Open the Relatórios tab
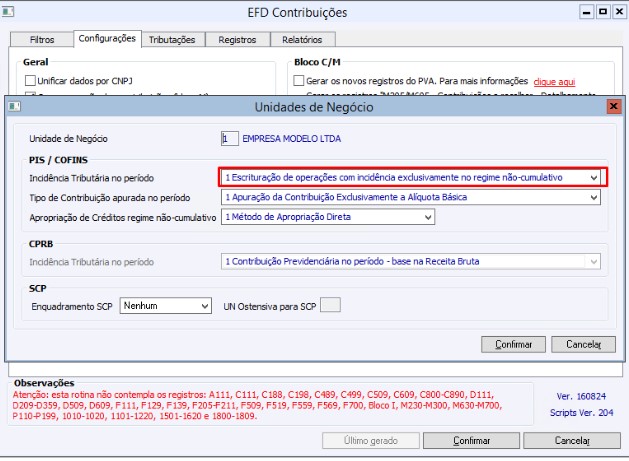629x461 pixels. point(302,40)
